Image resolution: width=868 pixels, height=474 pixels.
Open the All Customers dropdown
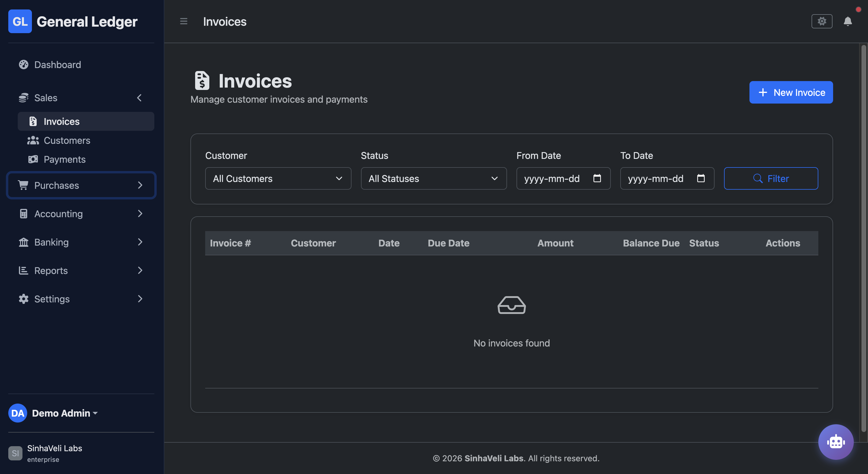coord(278,178)
